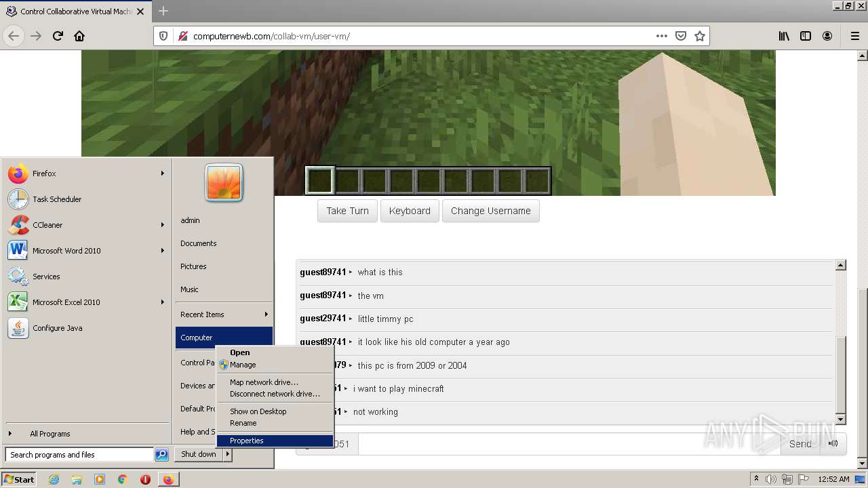Choose Show on Desktop
This screenshot has width=868, height=488.
(x=275, y=411)
